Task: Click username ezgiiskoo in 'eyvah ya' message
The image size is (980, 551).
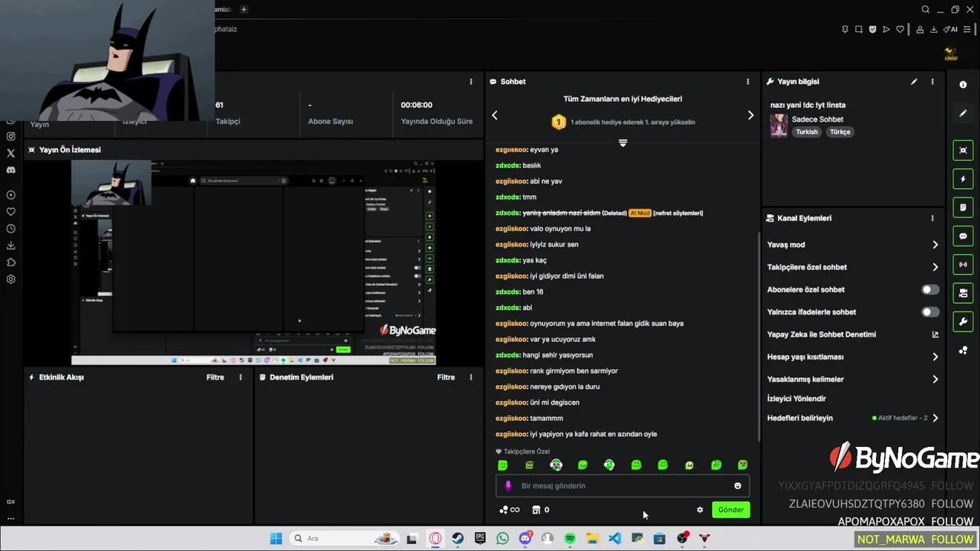Action: [511, 149]
